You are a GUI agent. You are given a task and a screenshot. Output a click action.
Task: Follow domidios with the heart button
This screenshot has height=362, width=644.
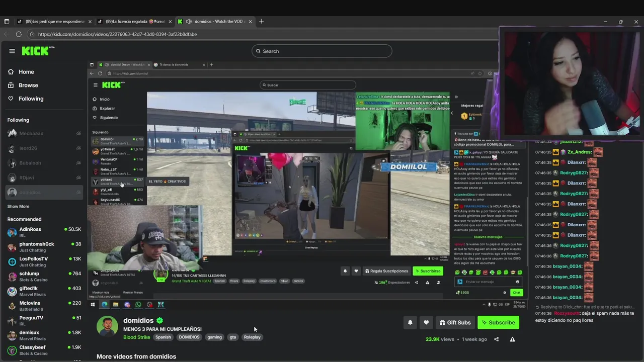(426, 323)
